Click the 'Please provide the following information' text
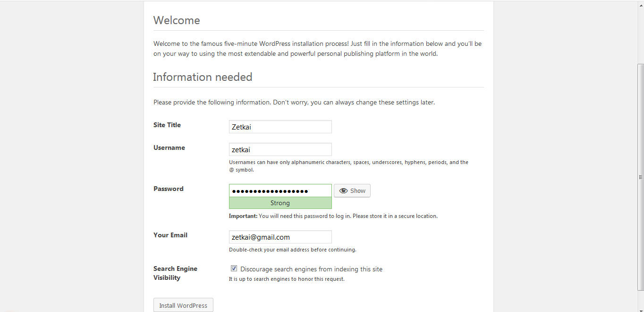The width and height of the screenshot is (644, 312). pyautogui.click(x=294, y=102)
